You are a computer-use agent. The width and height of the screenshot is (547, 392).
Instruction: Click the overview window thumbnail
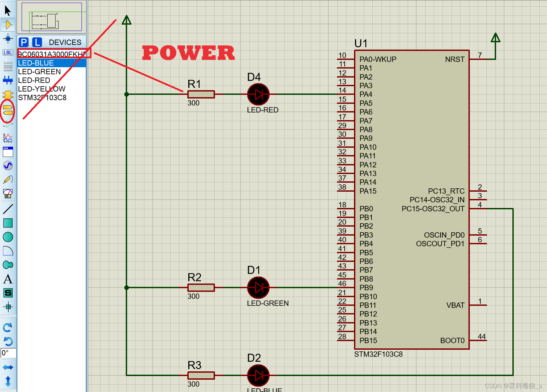(x=52, y=17)
